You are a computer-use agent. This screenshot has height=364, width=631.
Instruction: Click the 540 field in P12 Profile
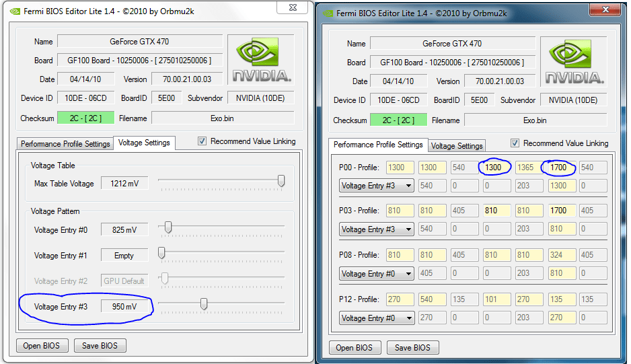tap(432, 299)
